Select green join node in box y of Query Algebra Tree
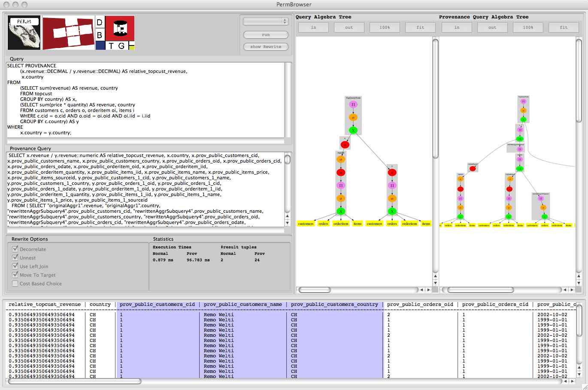Screen dimensions: 588x390 click(392, 211)
